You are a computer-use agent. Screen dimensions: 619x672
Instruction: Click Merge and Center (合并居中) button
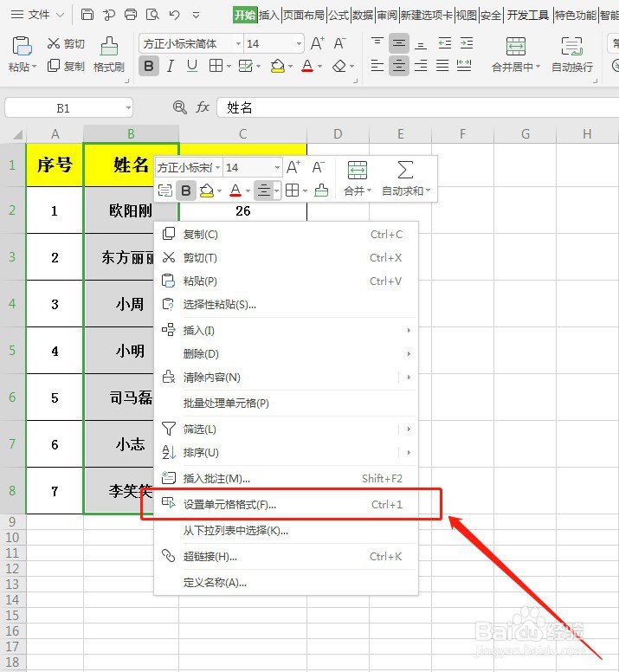tap(516, 55)
